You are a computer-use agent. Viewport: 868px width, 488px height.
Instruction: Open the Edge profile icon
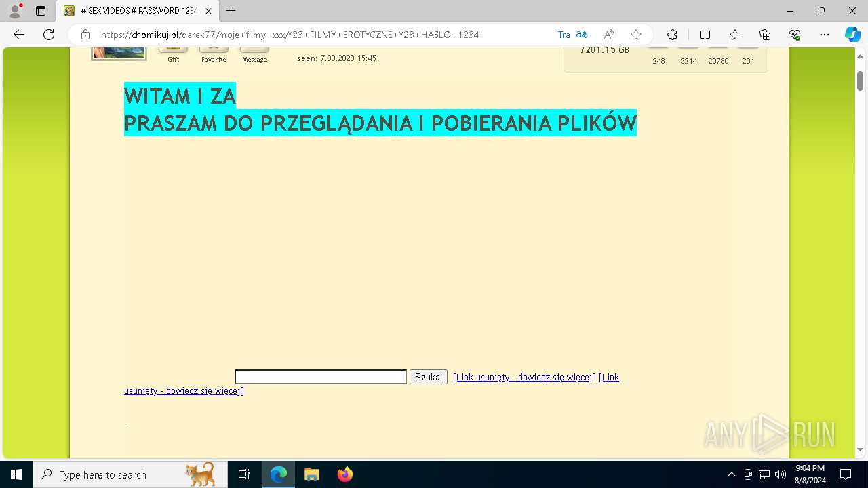coord(15,11)
